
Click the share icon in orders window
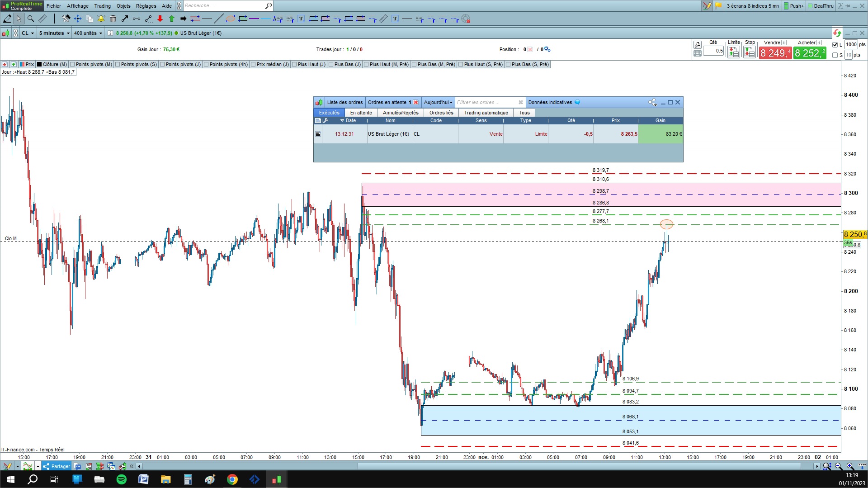pos(652,102)
